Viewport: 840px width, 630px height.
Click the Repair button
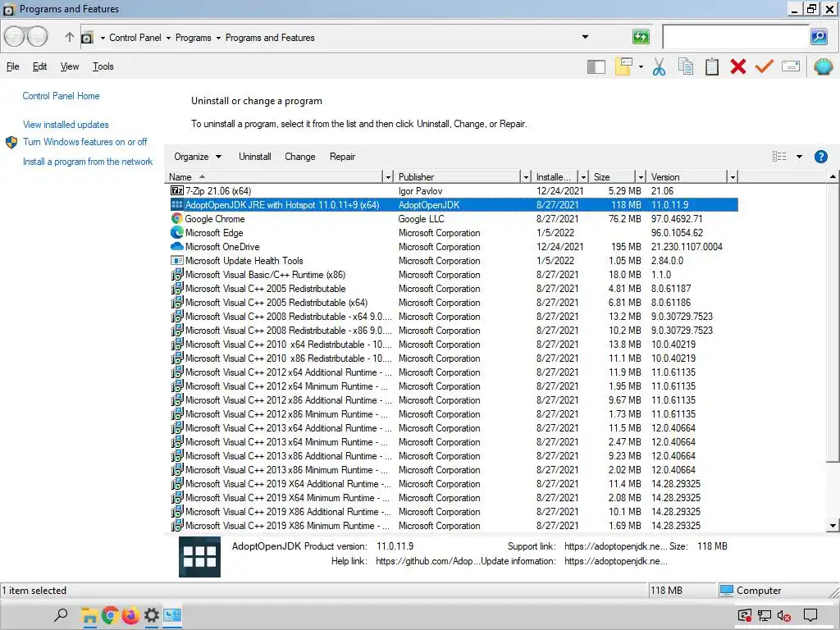(x=342, y=157)
